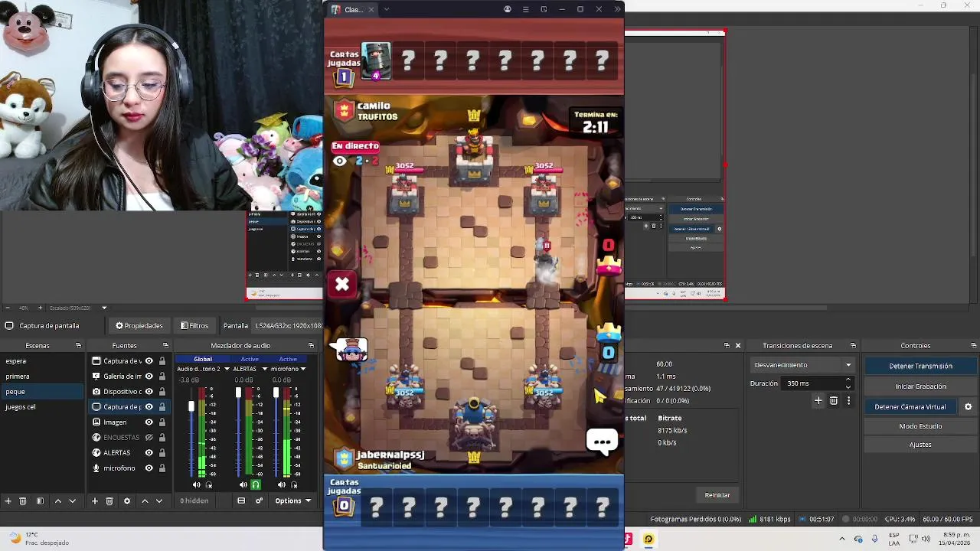Move the selected scene up
The height and width of the screenshot is (551, 980).
pos(57,500)
